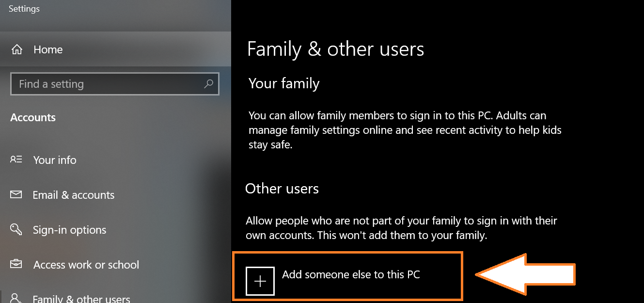Open the Your info section label
Viewport: 644px width, 303px height.
coord(55,160)
